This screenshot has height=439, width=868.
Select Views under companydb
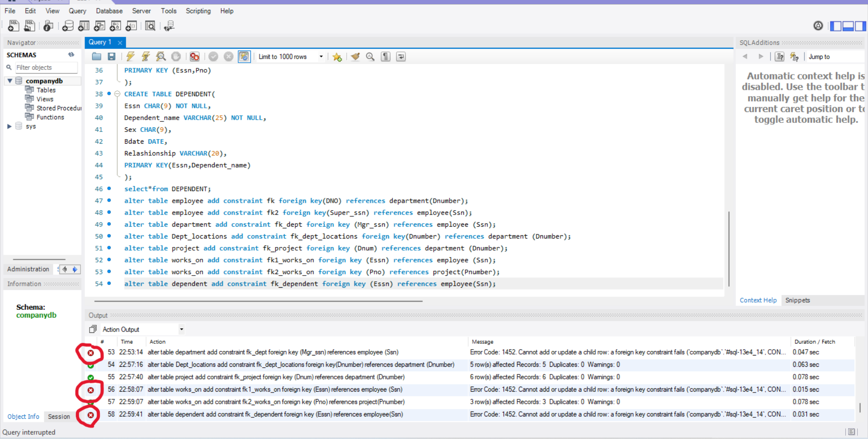click(45, 99)
